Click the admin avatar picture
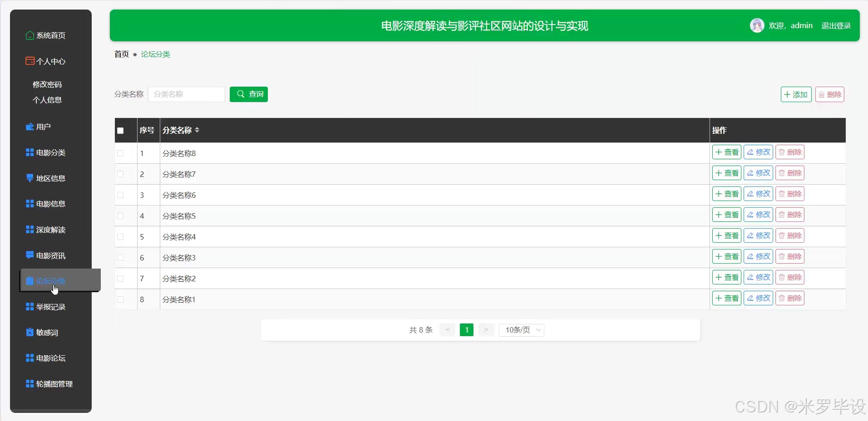Viewport: 868px width, 421px height. (757, 25)
